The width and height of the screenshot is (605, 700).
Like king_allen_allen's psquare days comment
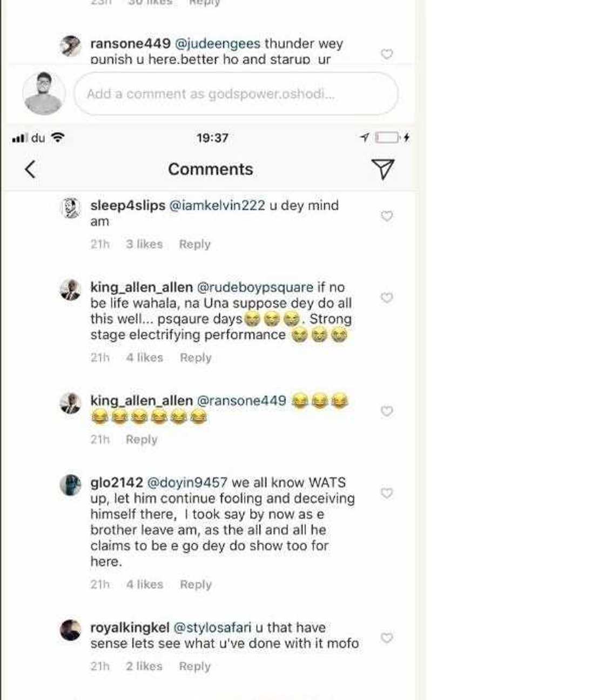[x=387, y=298]
